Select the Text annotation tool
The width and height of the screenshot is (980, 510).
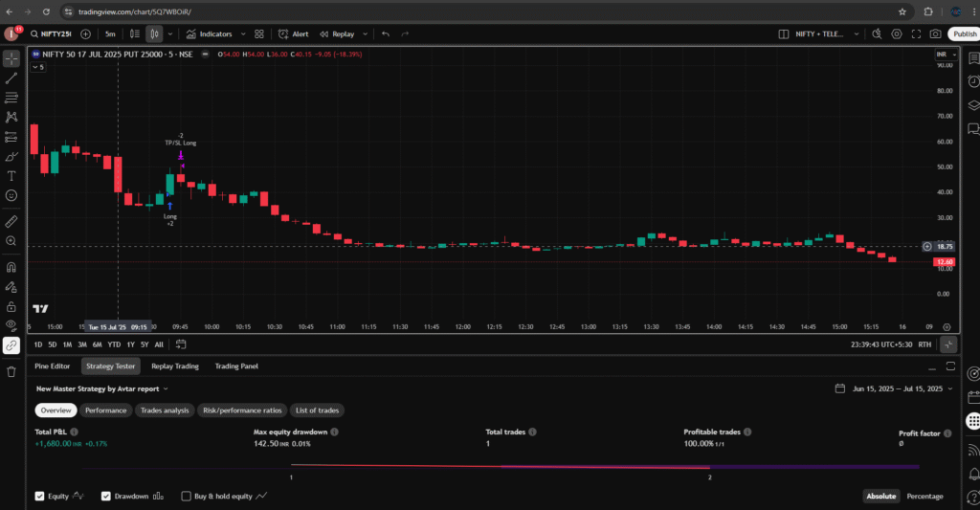11,176
